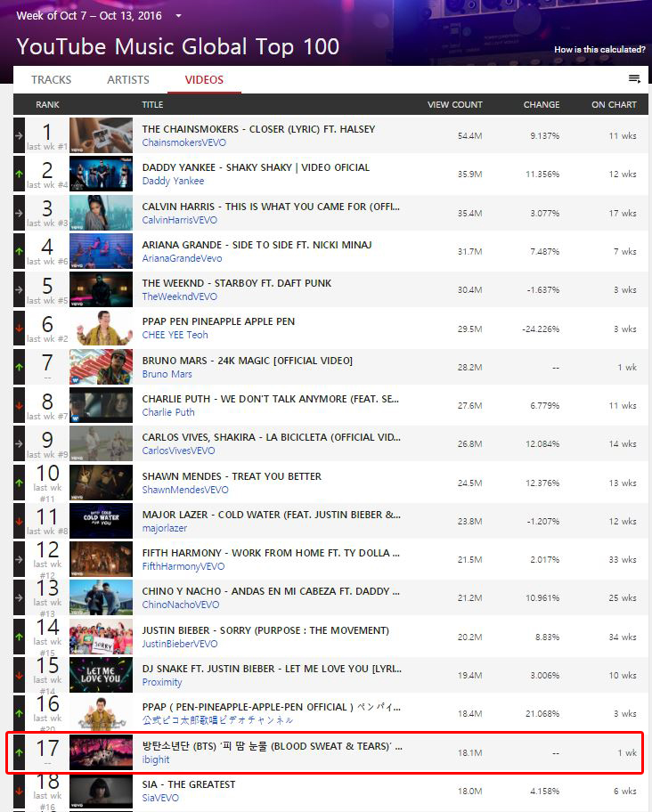652x812 pixels.
Task: Visit ShawnMendesVEVO channel link
Action: point(185,490)
